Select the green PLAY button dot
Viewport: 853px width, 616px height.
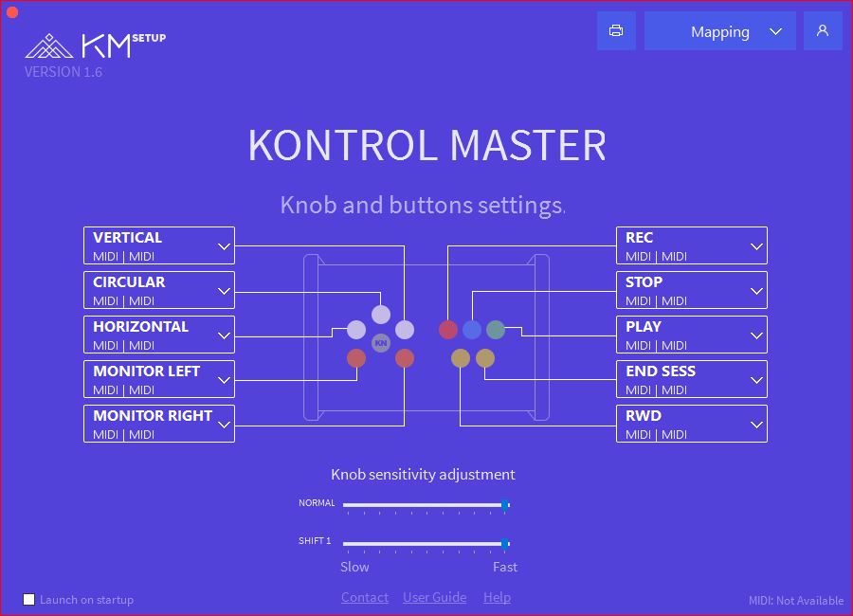(496, 329)
